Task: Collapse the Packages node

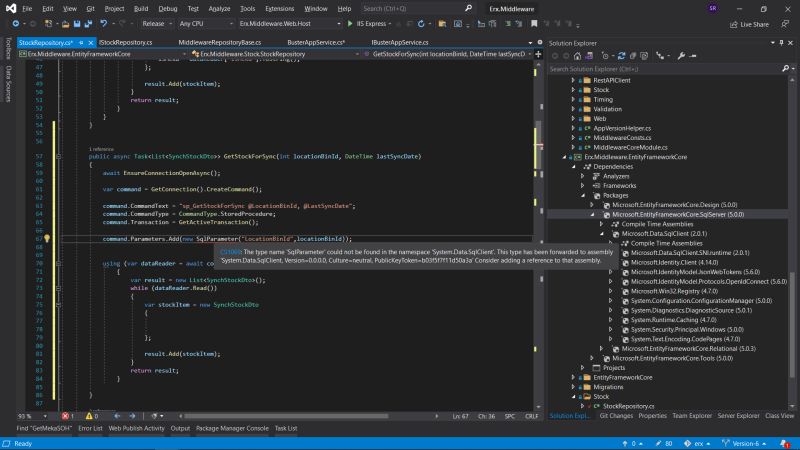Action: 583,195
